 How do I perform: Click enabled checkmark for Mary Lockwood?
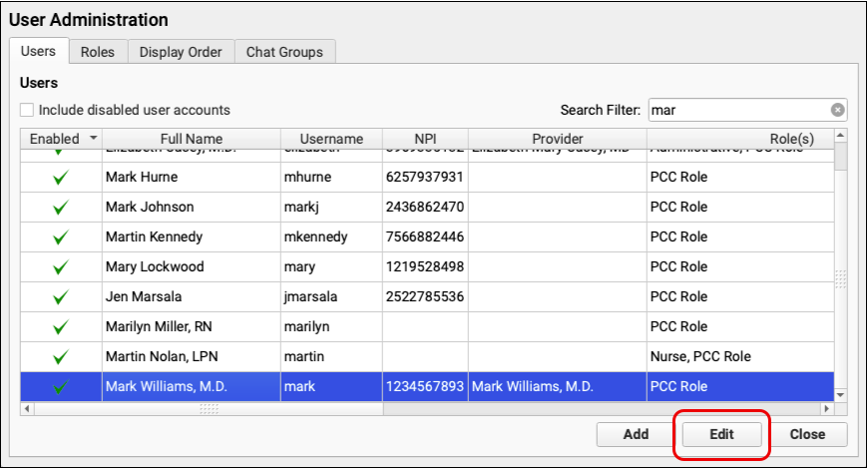pyautogui.click(x=60, y=267)
